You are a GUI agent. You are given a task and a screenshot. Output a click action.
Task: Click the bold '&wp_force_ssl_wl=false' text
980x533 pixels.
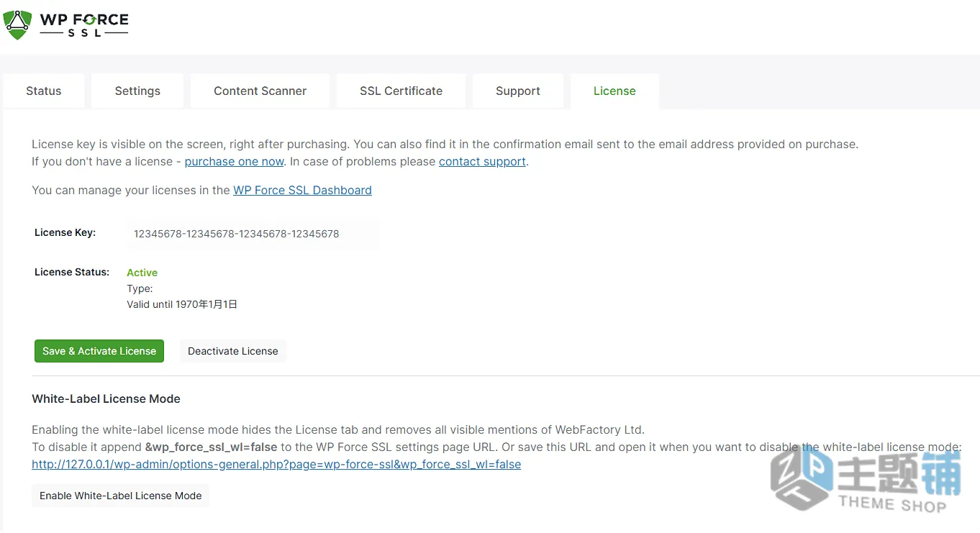point(212,447)
